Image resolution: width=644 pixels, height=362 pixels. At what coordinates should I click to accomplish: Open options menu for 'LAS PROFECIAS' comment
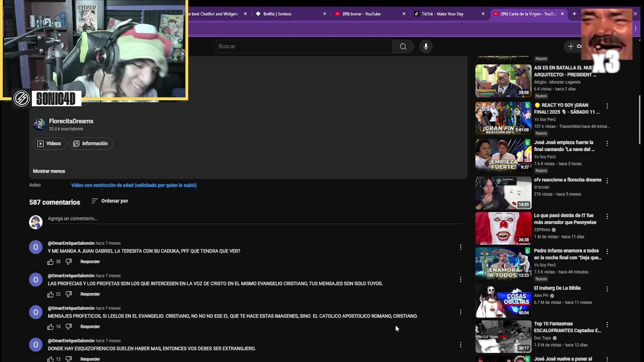pos(460,280)
